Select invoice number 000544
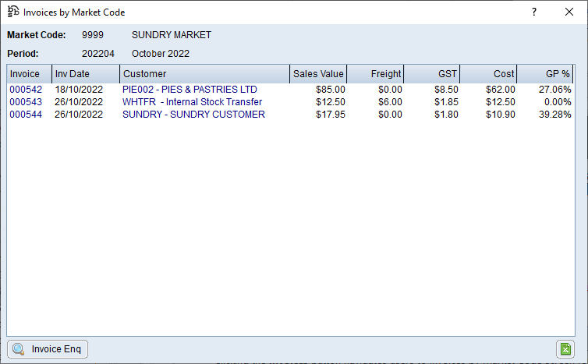This screenshot has height=364, width=588. coord(26,115)
